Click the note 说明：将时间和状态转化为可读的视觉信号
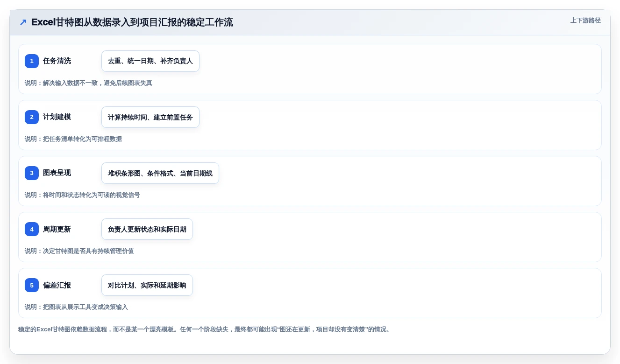Viewport: 620px width, 364px height. click(x=82, y=195)
